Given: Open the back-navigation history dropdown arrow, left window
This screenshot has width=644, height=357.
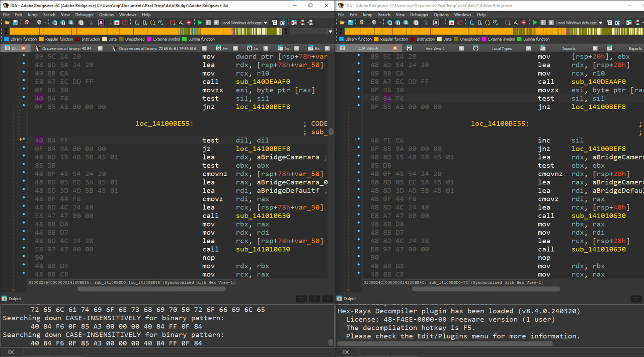Looking at the screenshot, I should [33, 23].
